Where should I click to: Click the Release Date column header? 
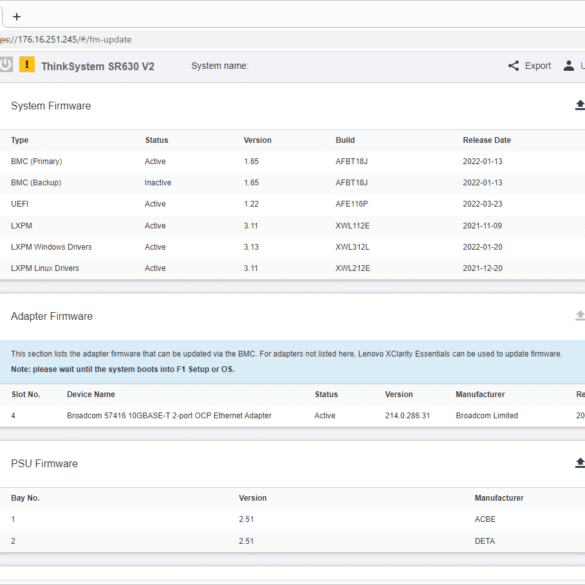(487, 140)
